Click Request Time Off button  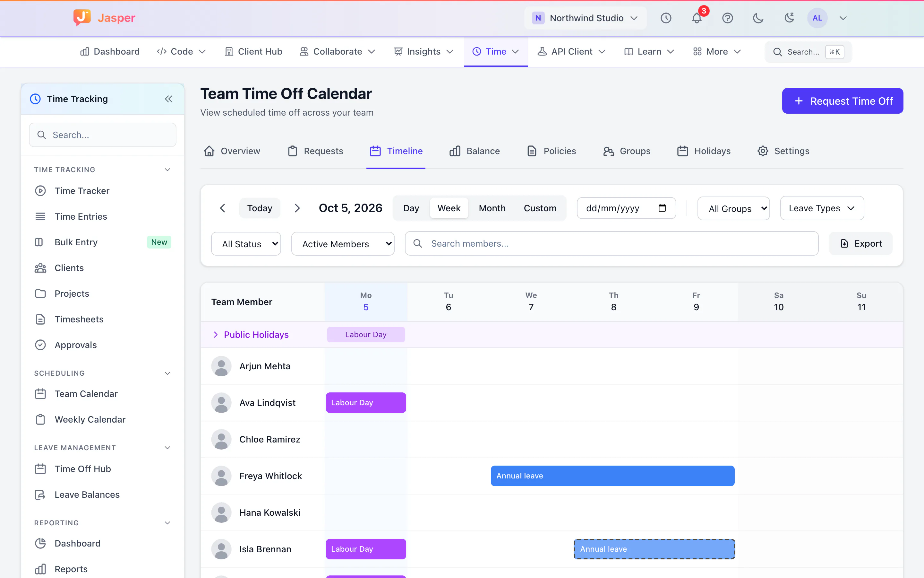click(843, 101)
